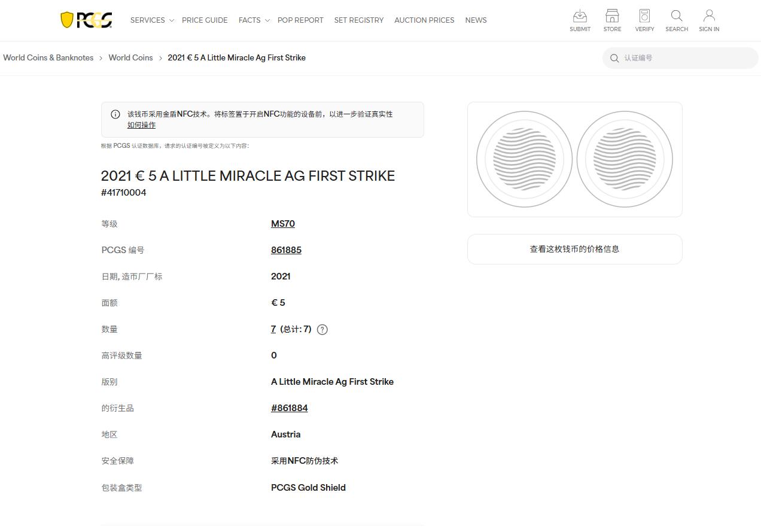Image resolution: width=761 pixels, height=532 pixels.
Task: Navigate to World Coins breadcrumb
Action: [130, 57]
